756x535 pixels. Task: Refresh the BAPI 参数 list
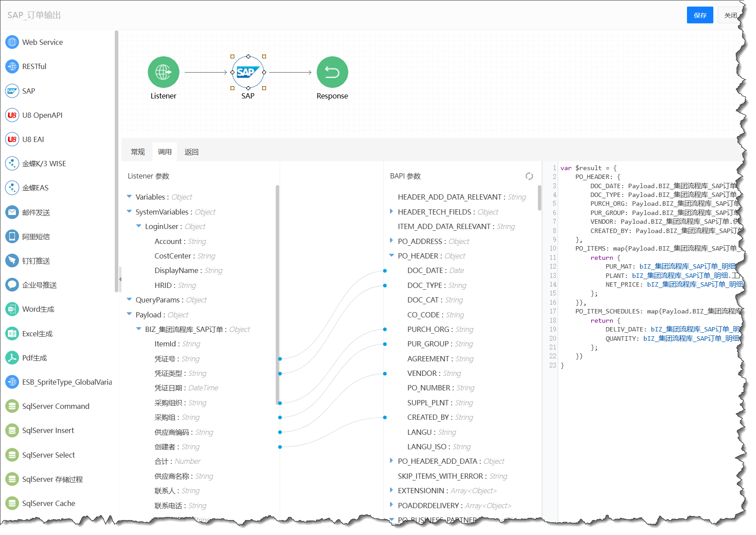529,176
